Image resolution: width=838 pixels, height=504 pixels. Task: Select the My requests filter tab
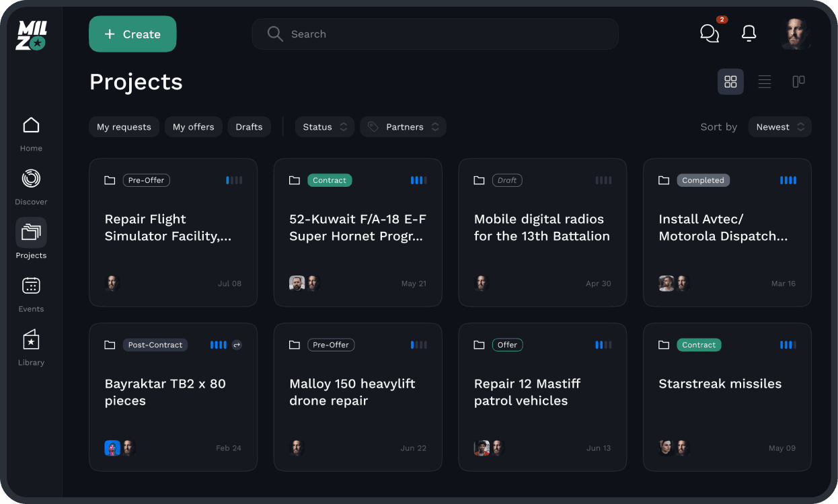coord(124,127)
